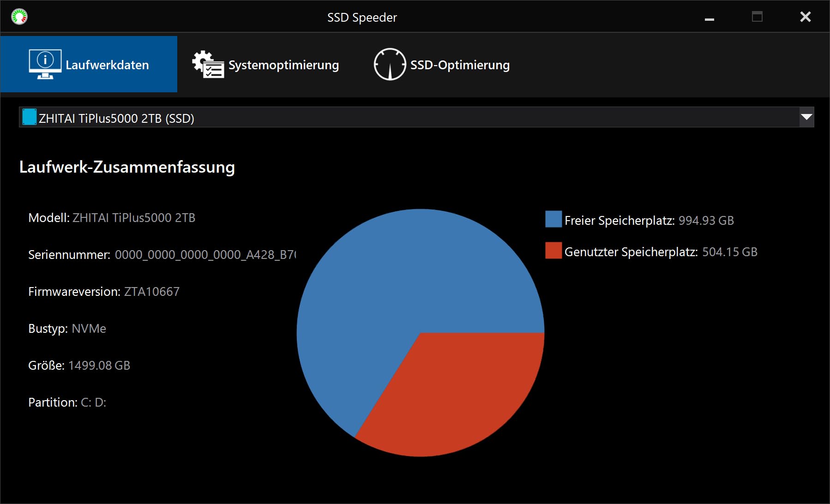Click the Laufwerk-Zusammenfassung heading
This screenshot has width=830, height=504.
(x=127, y=167)
